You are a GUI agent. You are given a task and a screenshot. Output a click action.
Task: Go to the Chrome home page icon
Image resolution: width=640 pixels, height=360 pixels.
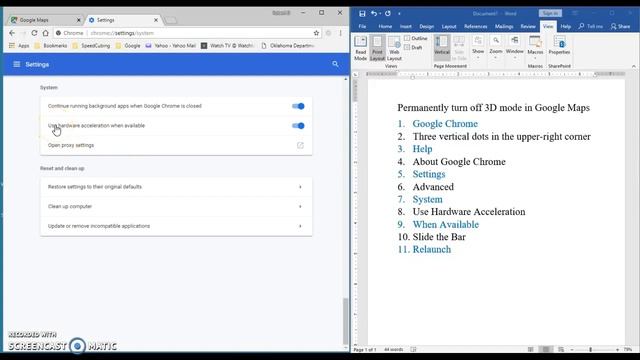(x=46, y=33)
